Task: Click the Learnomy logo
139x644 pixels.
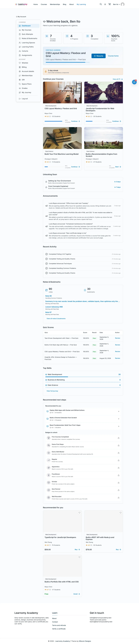Action: coord(21,4)
